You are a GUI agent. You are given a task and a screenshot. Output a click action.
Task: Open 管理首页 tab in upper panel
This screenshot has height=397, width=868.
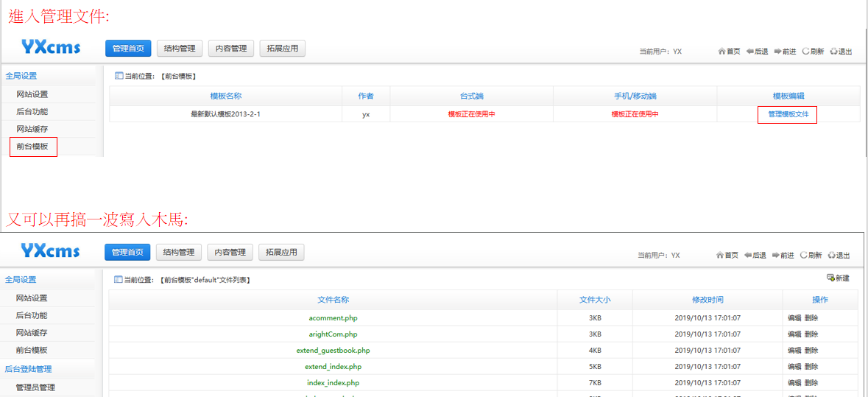tap(128, 48)
